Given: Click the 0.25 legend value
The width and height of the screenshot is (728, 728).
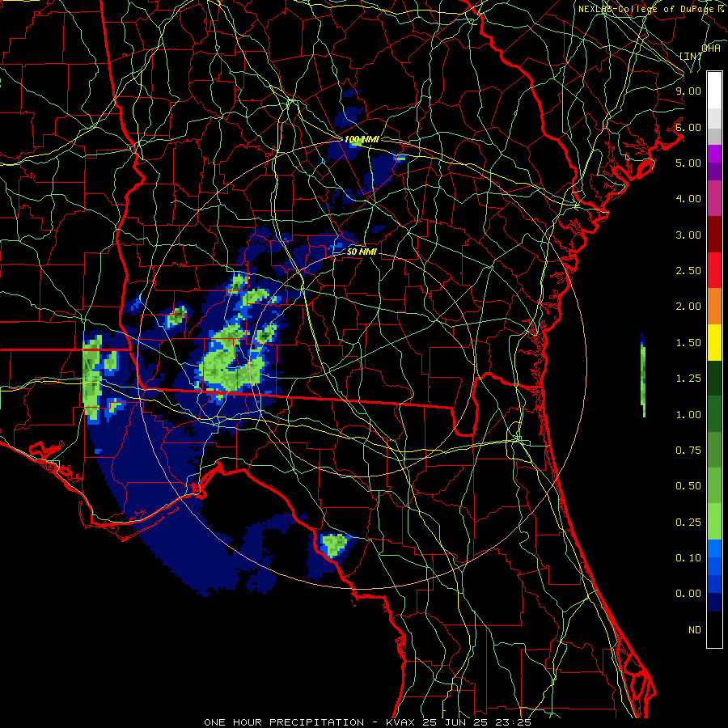Looking at the screenshot, I should tap(688, 523).
